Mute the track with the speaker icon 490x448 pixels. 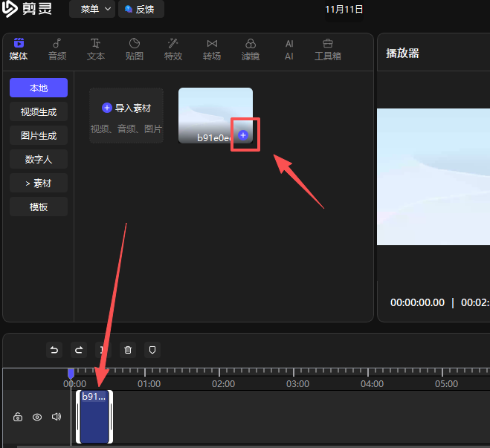coord(56,418)
